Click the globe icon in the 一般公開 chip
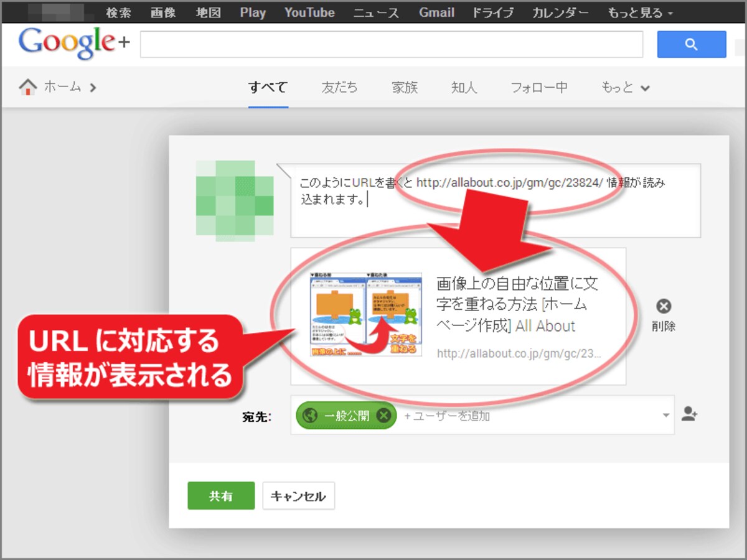The image size is (747, 560). pyautogui.click(x=309, y=416)
